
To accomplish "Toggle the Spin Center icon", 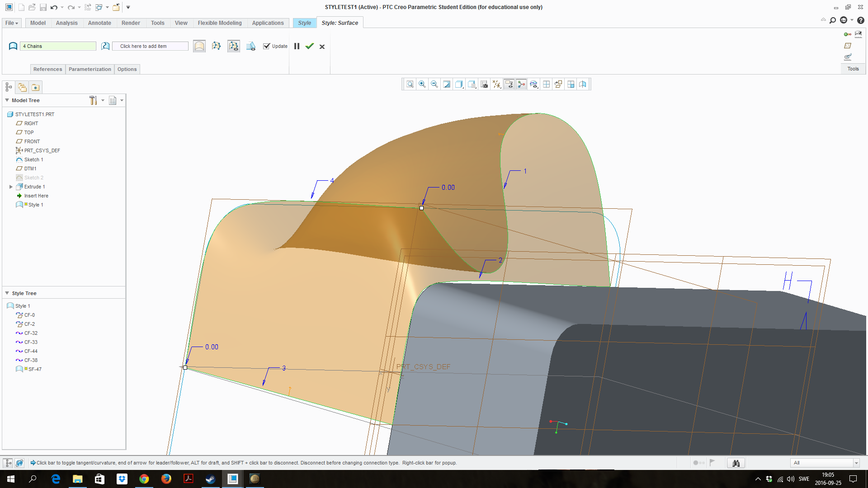I will 521,84.
